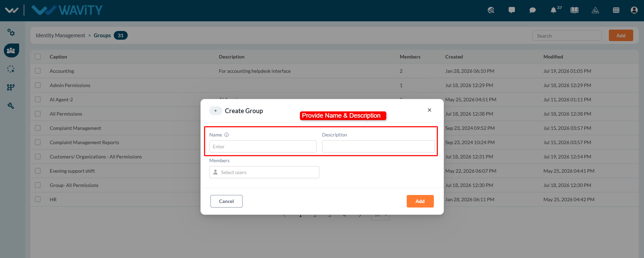Image resolution: width=644 pixels, height=258 pixels.
Task: Click the Description input field
Action: click(378, 147)
